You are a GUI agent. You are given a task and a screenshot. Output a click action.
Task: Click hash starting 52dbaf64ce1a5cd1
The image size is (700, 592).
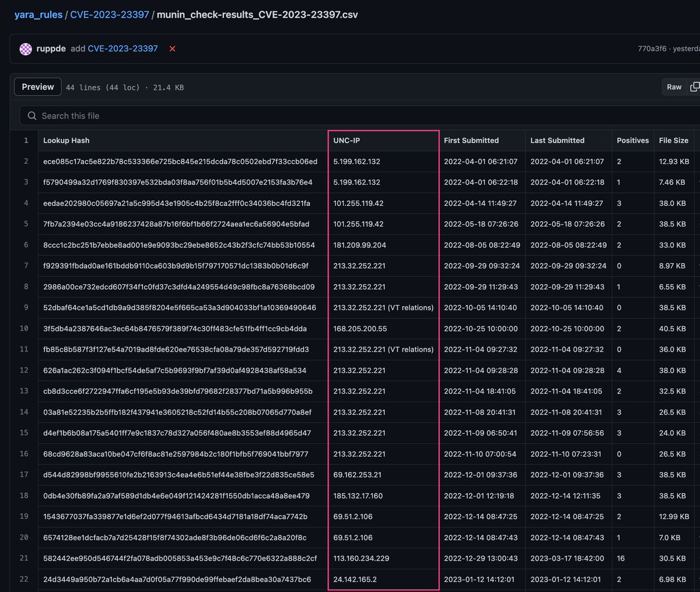pyautogui.click(x=180, y=307)
